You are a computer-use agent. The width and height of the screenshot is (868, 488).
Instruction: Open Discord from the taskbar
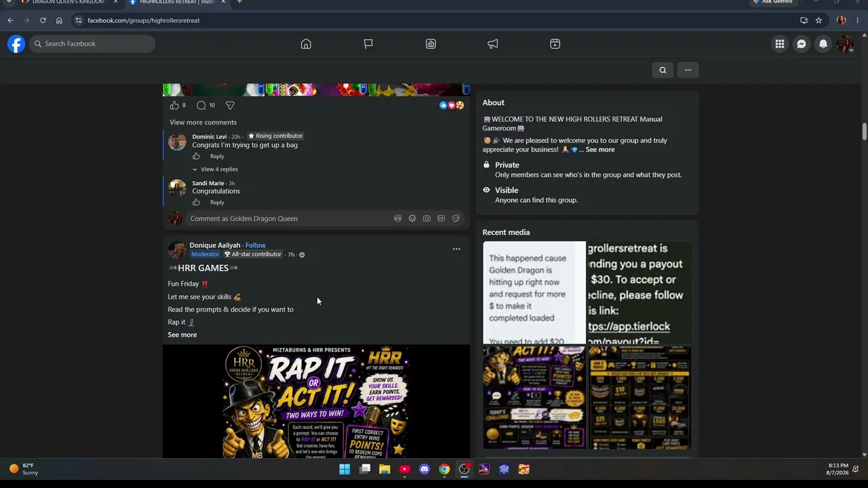(x=425, y=469)
